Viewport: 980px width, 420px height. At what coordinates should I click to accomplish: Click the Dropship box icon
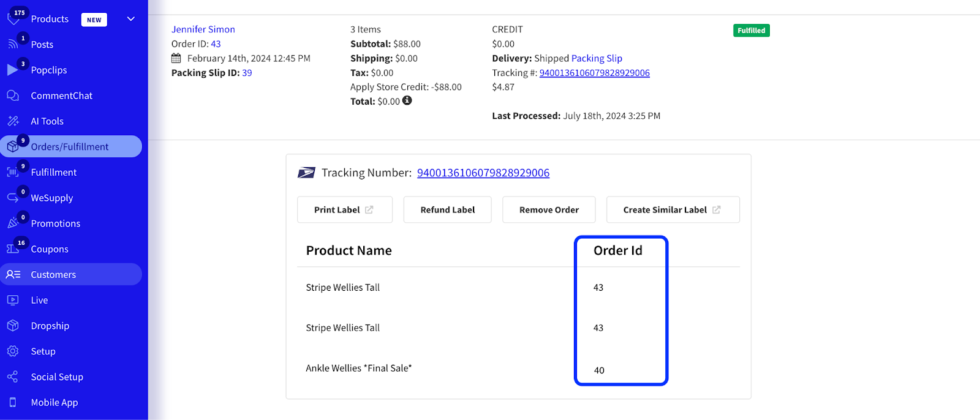(12, 326)
